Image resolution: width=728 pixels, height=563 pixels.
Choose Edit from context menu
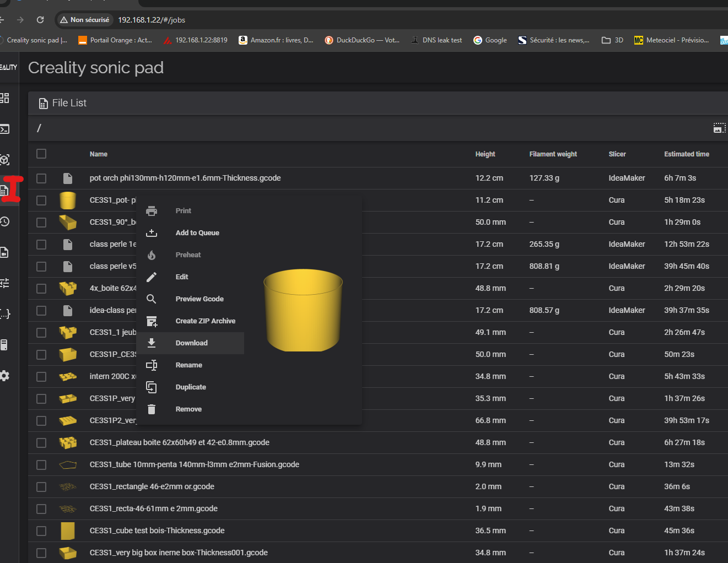pyautogui.click(x=190, y=277)
